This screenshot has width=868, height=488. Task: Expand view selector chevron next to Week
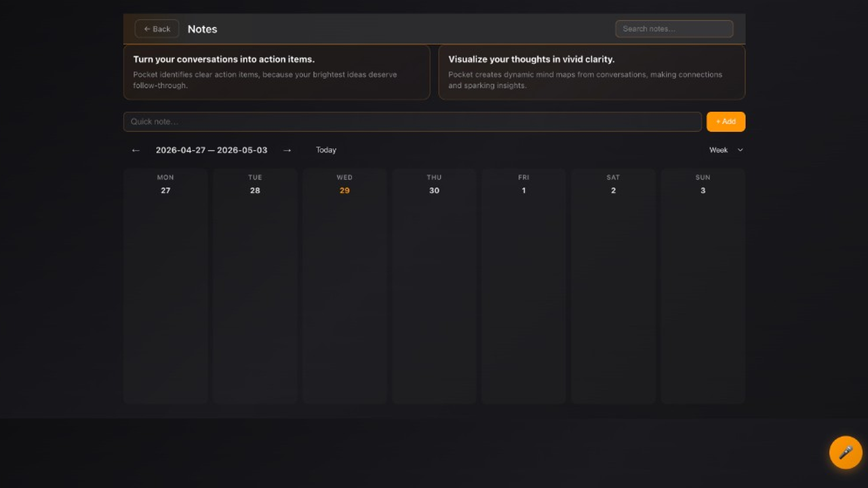pos(740,150)
